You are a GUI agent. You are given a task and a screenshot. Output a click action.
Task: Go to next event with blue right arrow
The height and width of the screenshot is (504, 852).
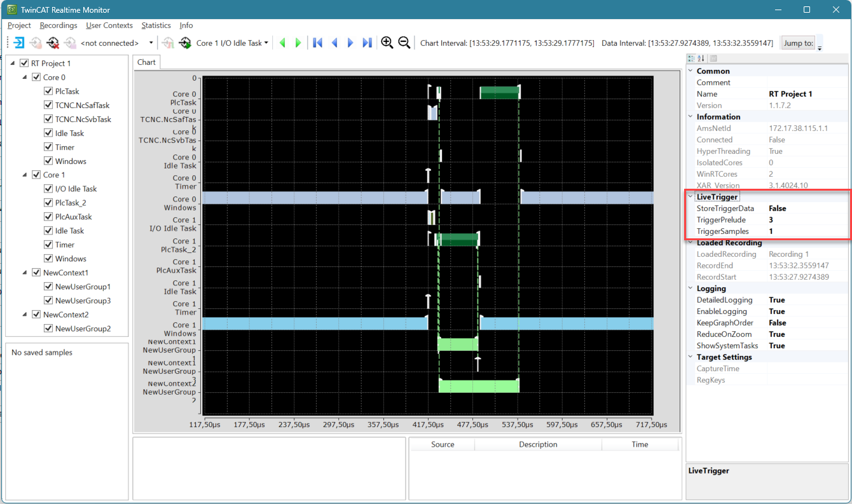[x=350, y=43]
